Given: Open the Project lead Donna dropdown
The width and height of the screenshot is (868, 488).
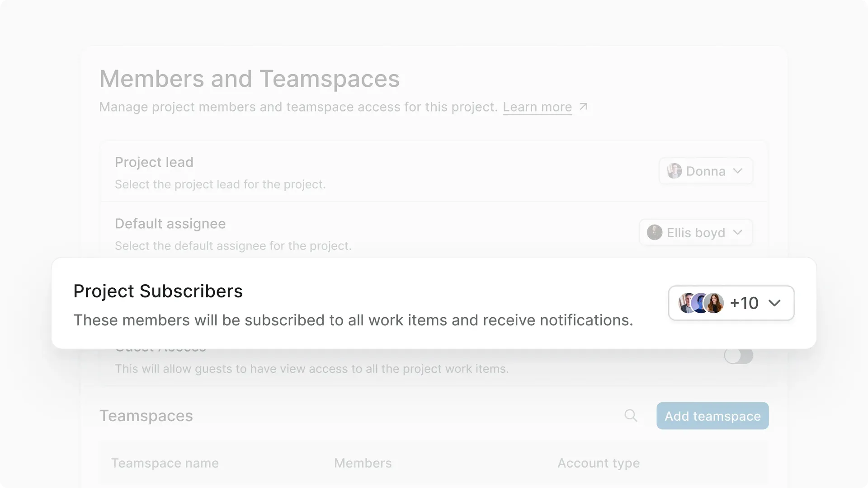Looking at the screenshot, I should click(x=705, y=171).
